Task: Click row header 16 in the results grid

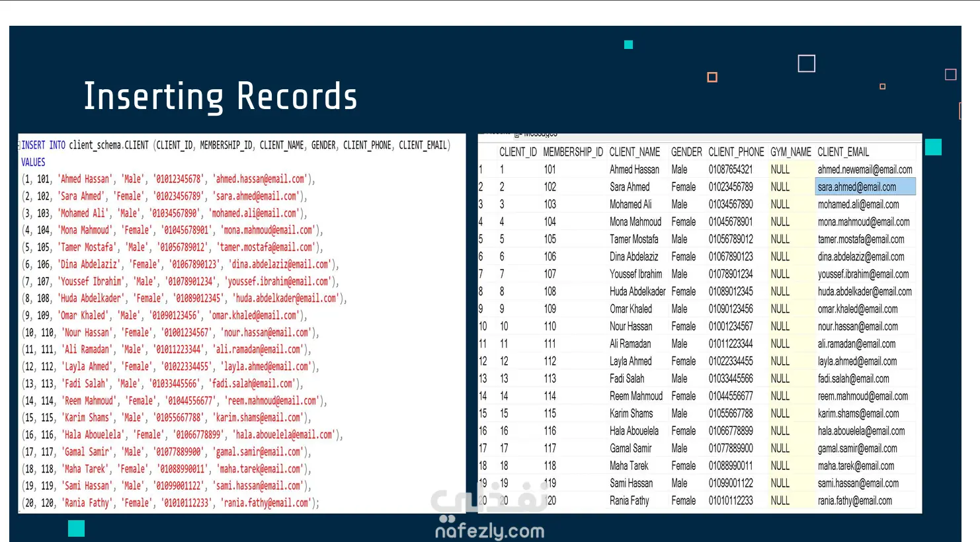Action: 483,431
